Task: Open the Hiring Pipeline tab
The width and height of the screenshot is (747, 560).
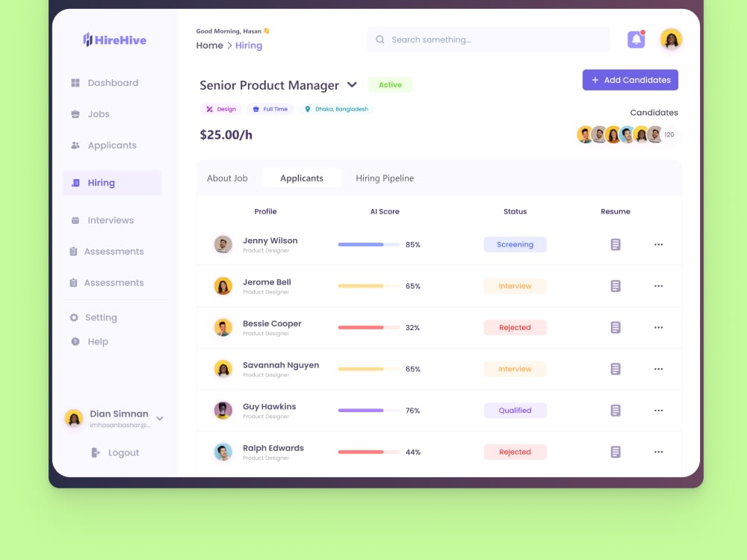Action: [385, 178]
